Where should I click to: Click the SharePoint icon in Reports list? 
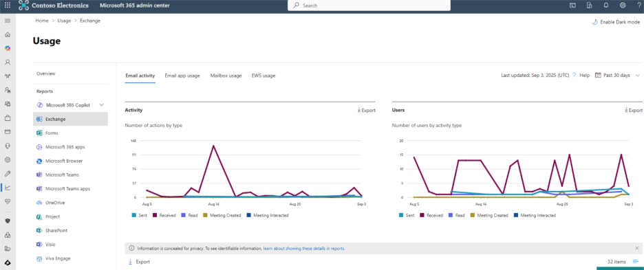click(x=39, y=231)
